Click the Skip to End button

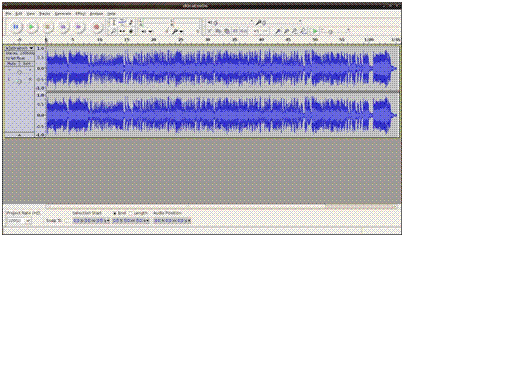78,27
